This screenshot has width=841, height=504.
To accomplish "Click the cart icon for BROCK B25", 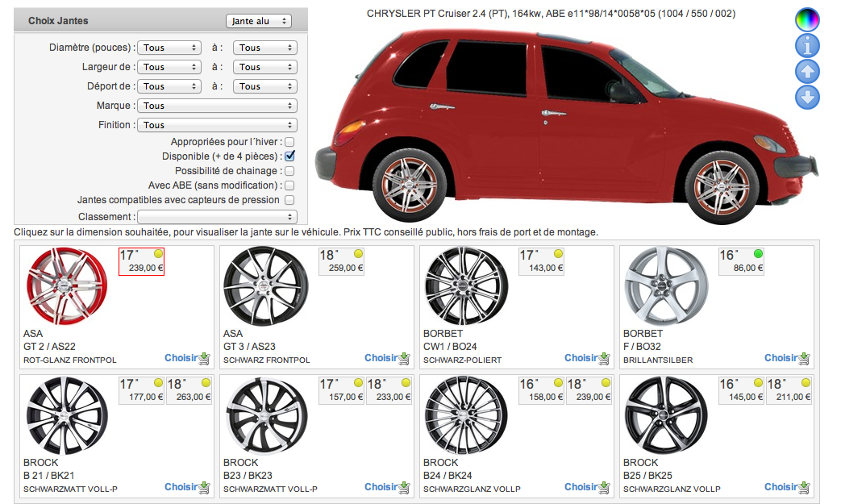I will tap(804, 487).
